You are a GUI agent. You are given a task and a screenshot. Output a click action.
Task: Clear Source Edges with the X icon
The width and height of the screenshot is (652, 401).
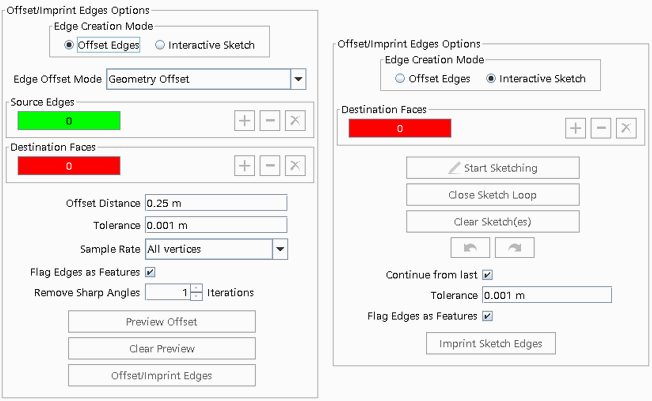(295, 121)
